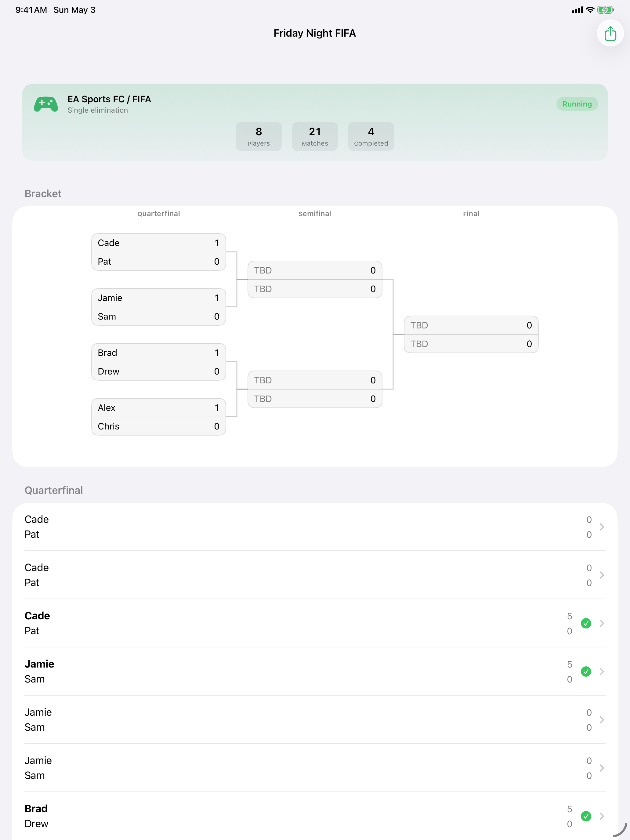630x840 pixels.
Task: Tap the Running status badge
Action: [577, 104]
